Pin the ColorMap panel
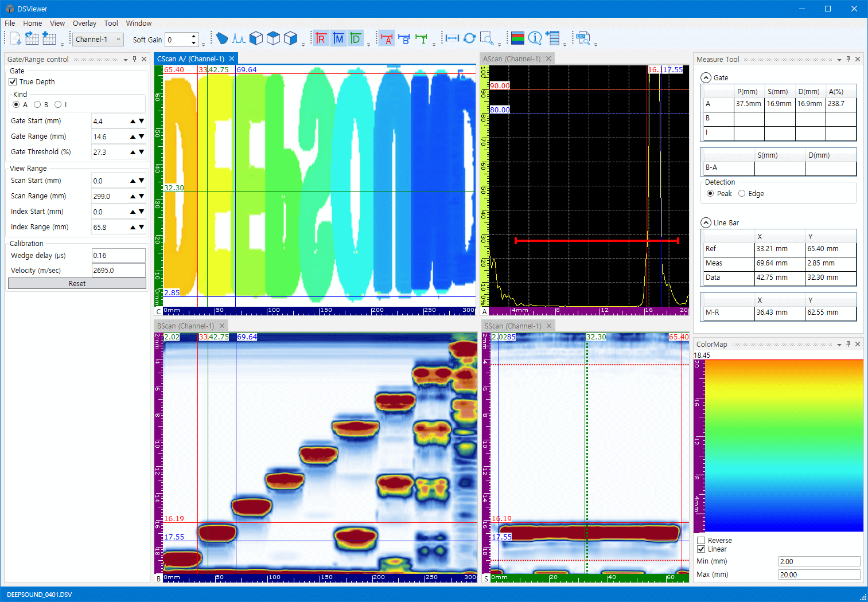868x602 pixels. click(848, 344)
